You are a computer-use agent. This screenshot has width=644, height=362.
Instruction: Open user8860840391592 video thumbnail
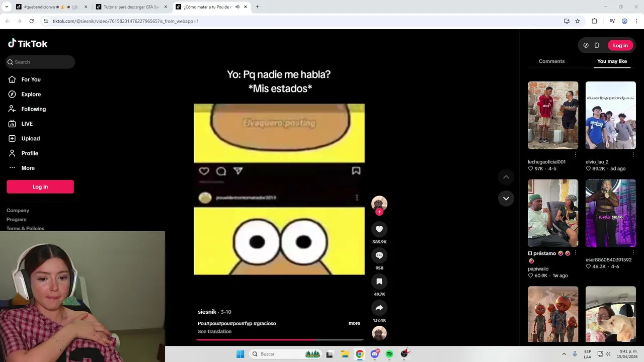[x=610, y=213]
